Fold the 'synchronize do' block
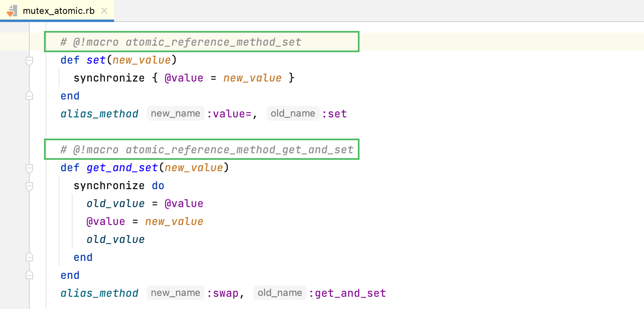The image size is (644, 309). point(29,186)
